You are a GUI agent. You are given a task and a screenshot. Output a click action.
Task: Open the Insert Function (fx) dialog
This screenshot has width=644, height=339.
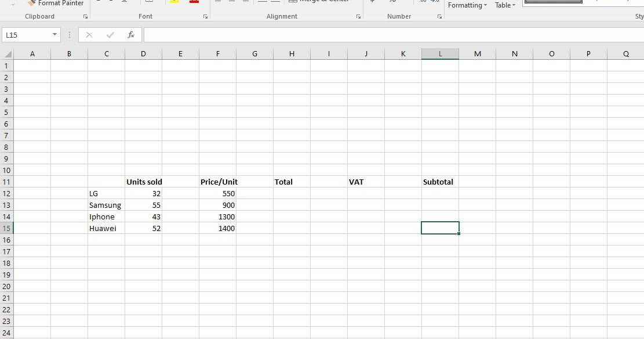[x=131, y=34]
